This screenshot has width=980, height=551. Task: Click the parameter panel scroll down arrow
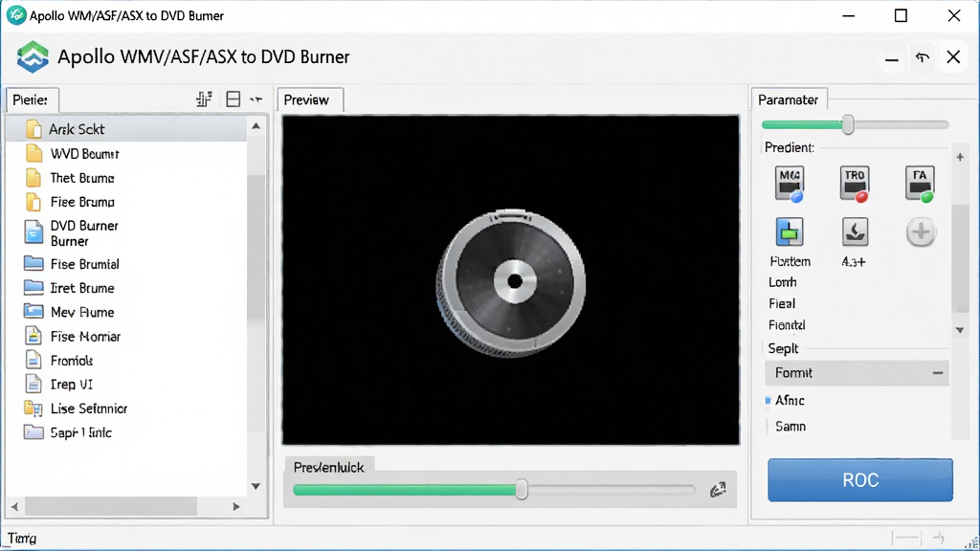[x=960, y=330]
